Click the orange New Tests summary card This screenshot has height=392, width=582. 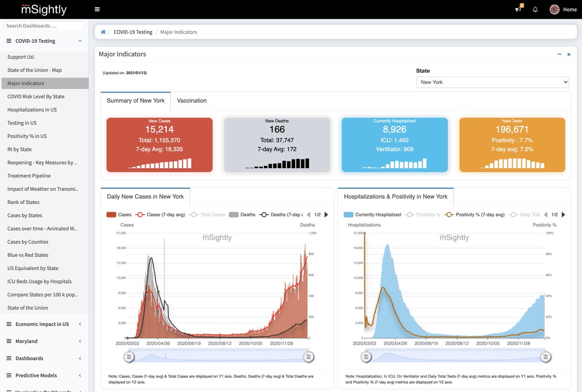[513, 145]
